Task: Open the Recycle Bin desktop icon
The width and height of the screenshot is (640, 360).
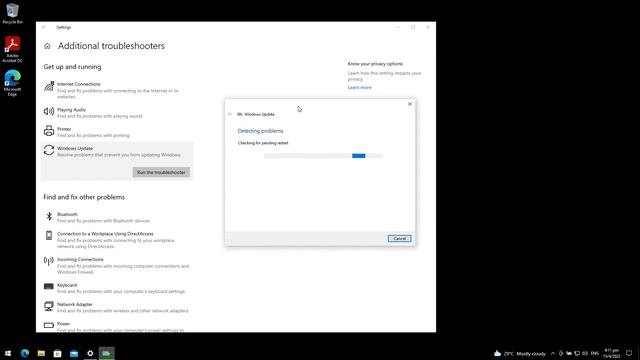Action: point(12,13)
